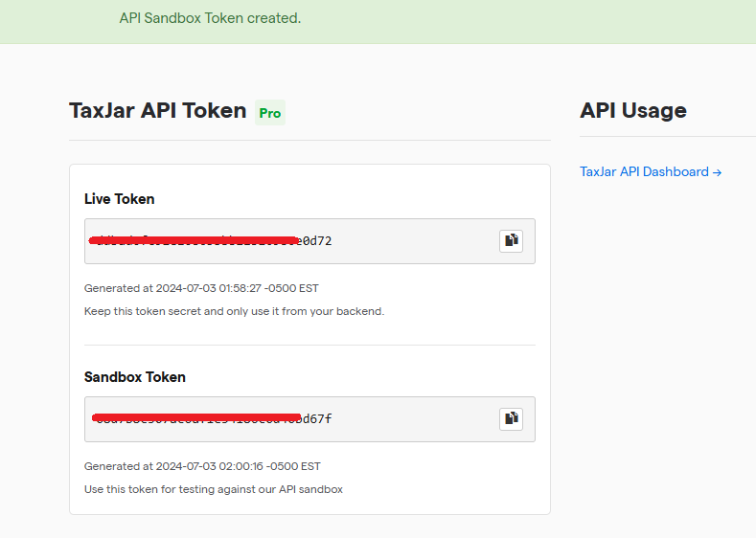The width and height of the screenshot is (756, 538).
Task: Click the TaxJar API Token heading
Action: [x=158, y=111]
